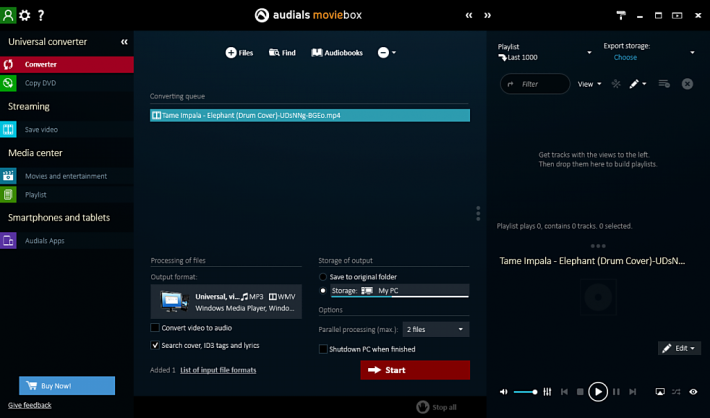Screen dimensions: 710x418
Task: Skip to previous track
Action: [564, 392]
